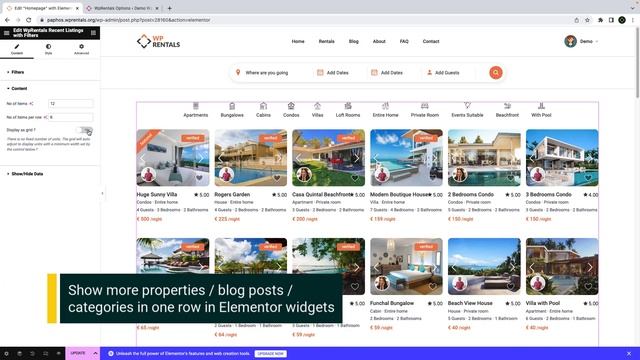This screenshot has height=360, width=640.
Task: Previous image arrow on Rogers Garden
Action: coord(220,158)
